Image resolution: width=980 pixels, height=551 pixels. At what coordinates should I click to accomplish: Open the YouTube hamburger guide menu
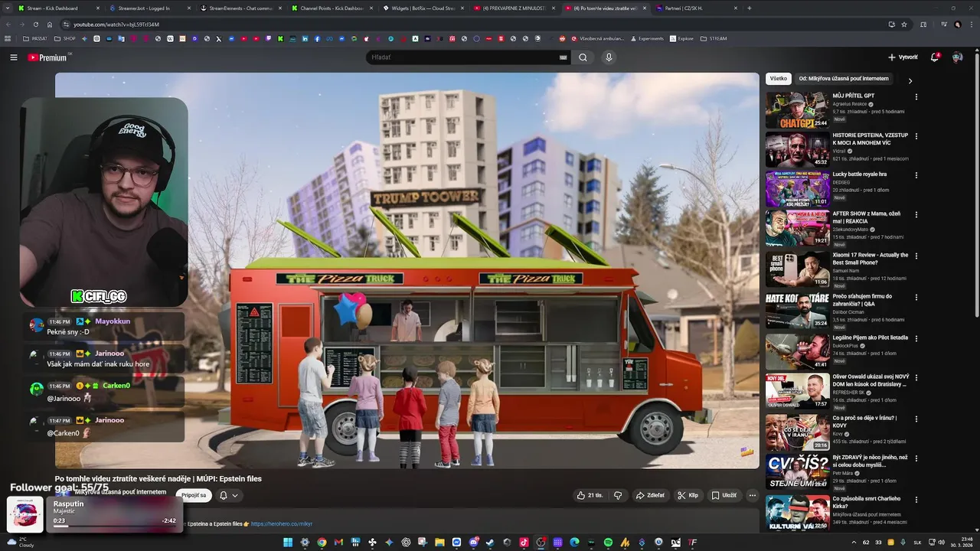13,57
